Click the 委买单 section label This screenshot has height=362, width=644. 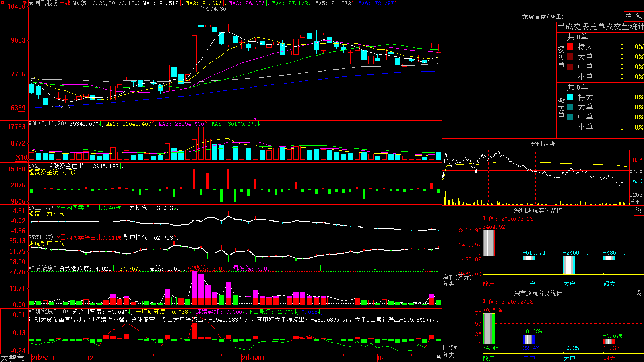tap(561, 57)
